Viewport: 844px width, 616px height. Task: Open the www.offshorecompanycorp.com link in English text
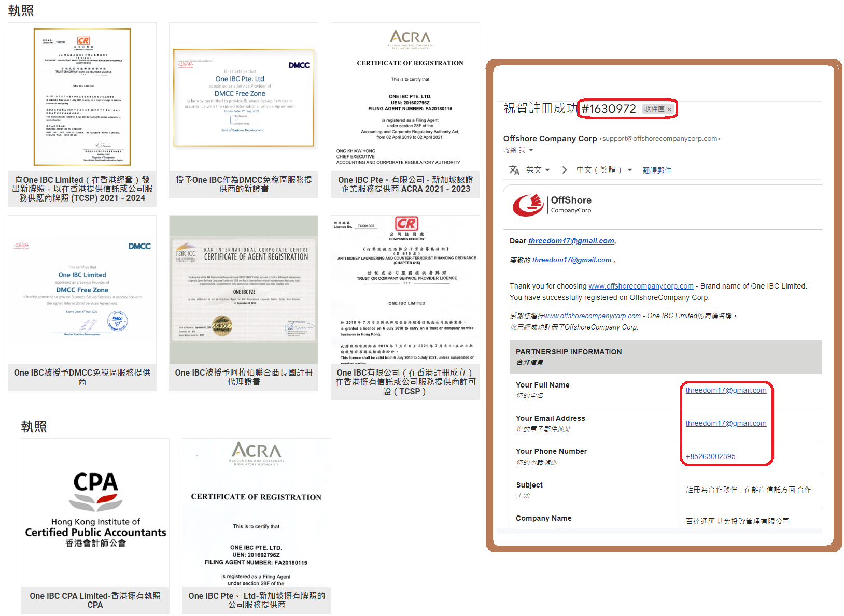click(x=641, y=286)
